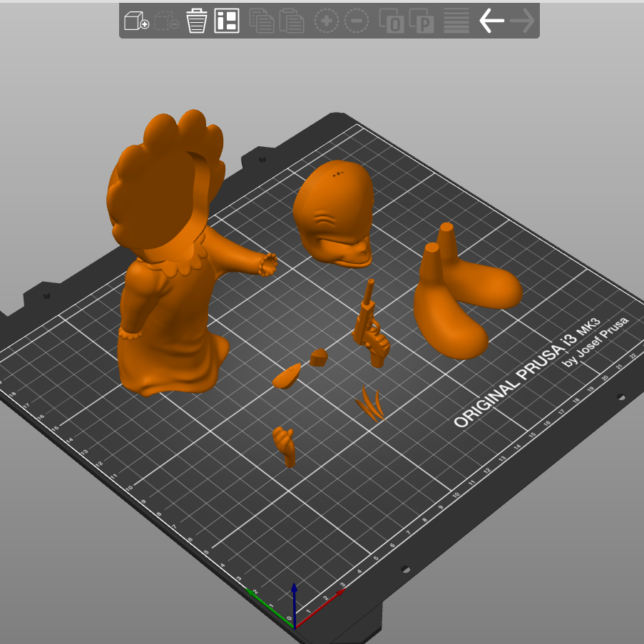Click the Arrange objects icon
644x644 pixels.
click(227, 21)
